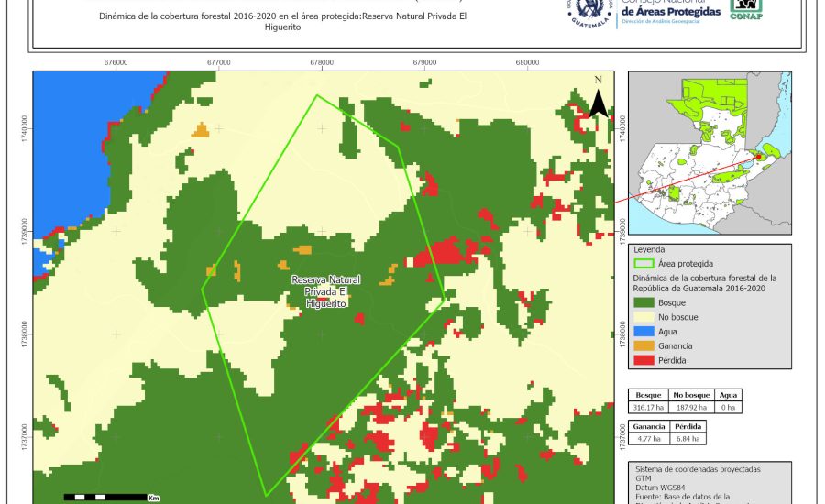Select the No bosque cream legend swatch
Viewport: 825px width, 504px height.
(645, 317)
